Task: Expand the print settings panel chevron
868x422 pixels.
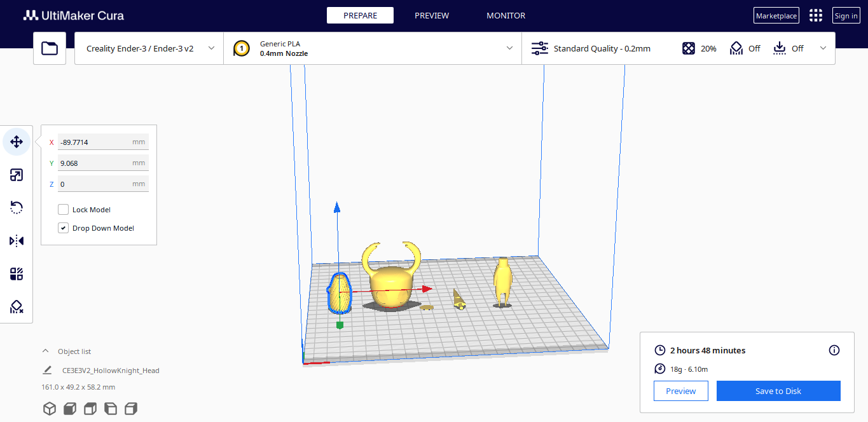Action: 823,48
